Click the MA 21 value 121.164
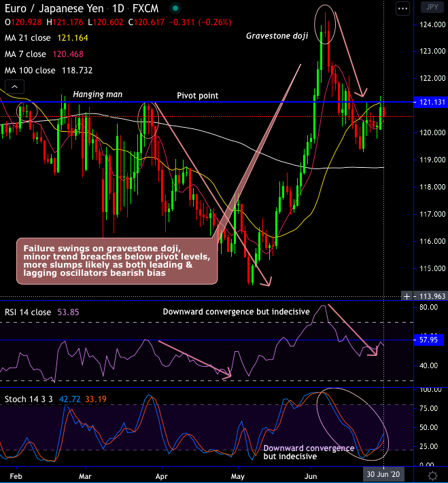The height and width of the screenshot is (483, 448). coord(73,38)
